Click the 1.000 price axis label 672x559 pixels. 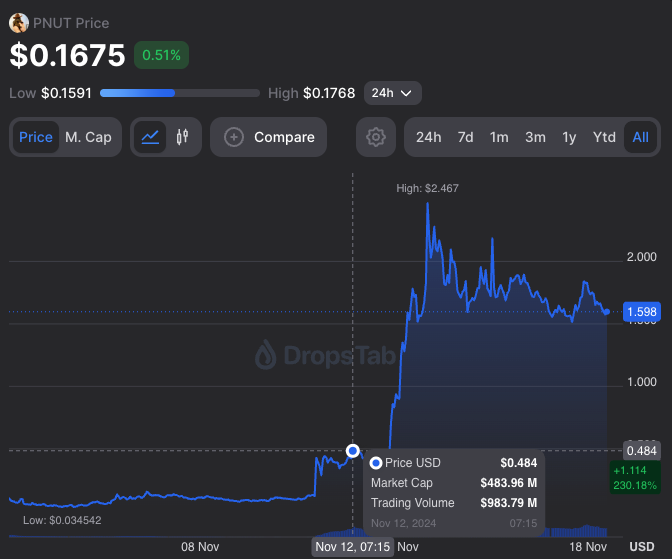[x=642, y=382]
